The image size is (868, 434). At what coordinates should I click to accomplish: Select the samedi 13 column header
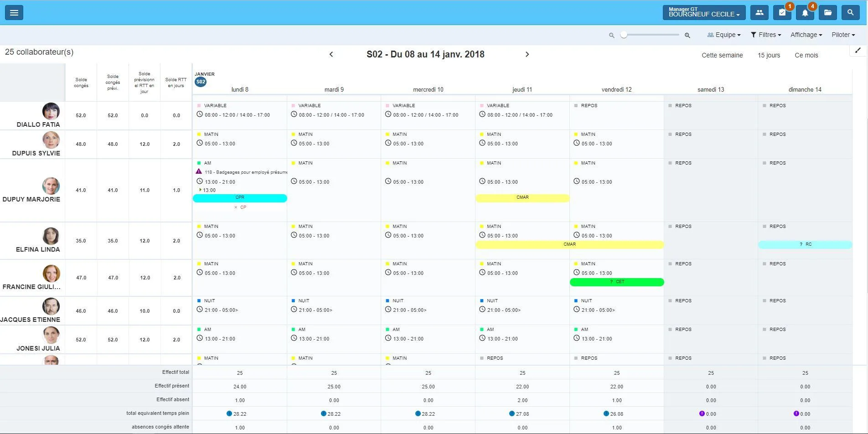pos(711,89)
